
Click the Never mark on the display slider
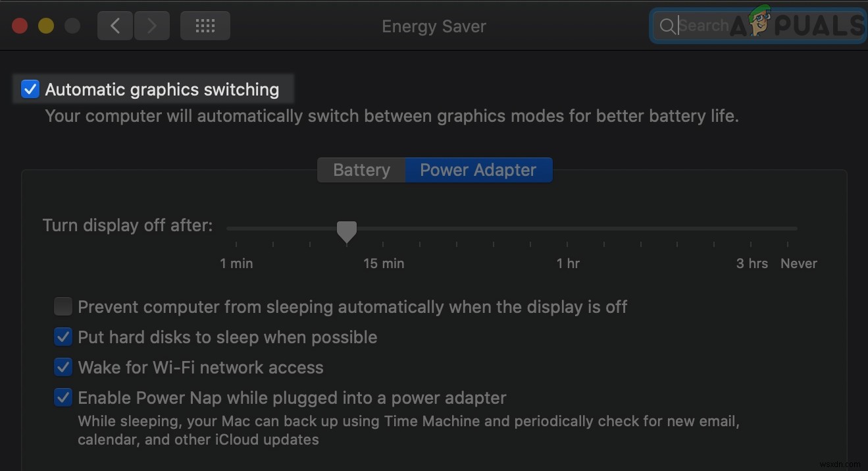pos(798,263)
